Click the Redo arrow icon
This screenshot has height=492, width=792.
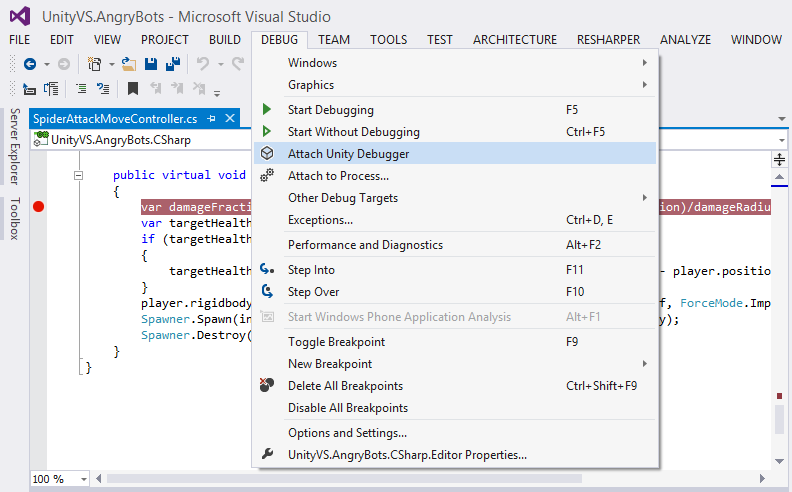click(238, 64)
